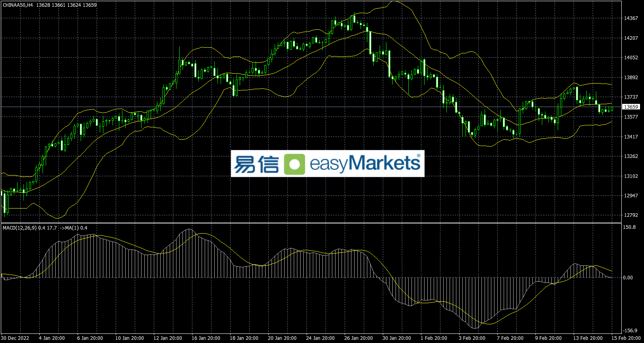Select the 26 Jan 20:00 time label
This screenshot has height=343, width=644.
click(x=359, y=338)
